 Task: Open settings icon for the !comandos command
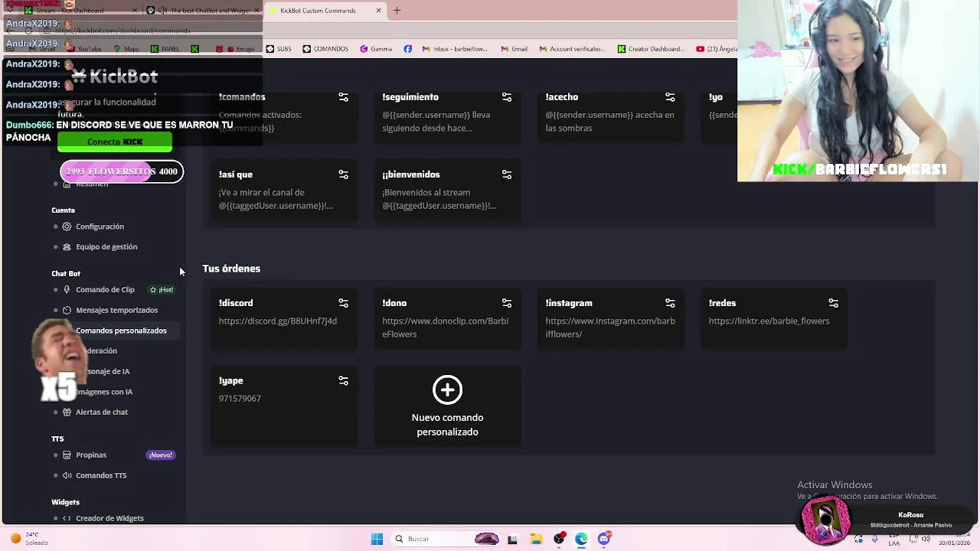[343, 97]
